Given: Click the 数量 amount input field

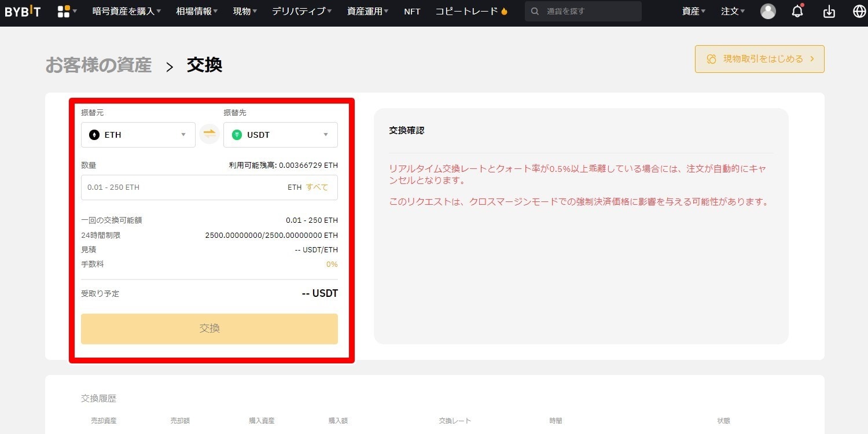Looking at the screenshot, I should pos(209,187).
